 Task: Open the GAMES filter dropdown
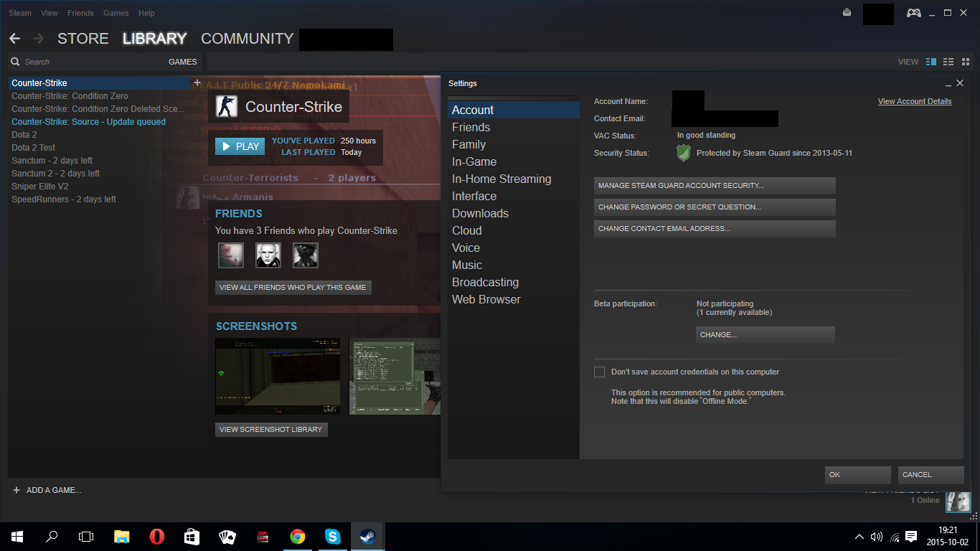pyautogui.click(x=182, y=62)
